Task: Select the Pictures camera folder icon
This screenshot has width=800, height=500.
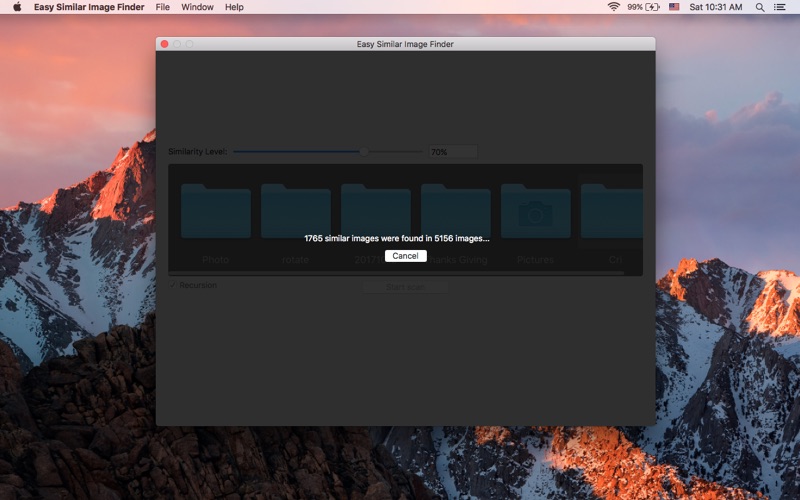Action: [536, 211]
